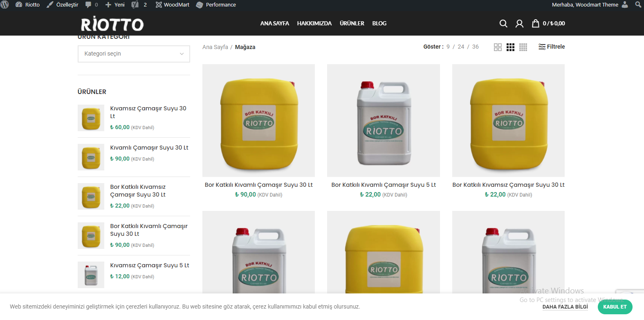
Task: Open BLOG from main menu
Action: pos(379,23)
